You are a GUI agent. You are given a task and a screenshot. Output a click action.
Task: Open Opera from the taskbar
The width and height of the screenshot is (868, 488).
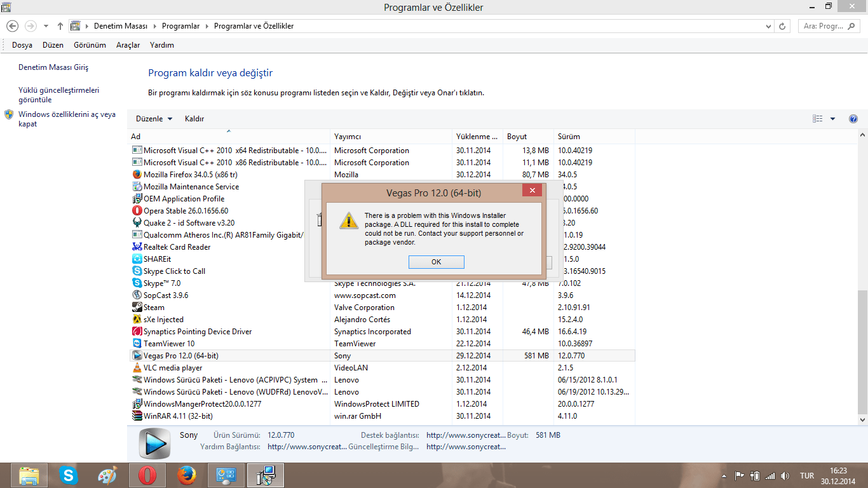[147, 475]
